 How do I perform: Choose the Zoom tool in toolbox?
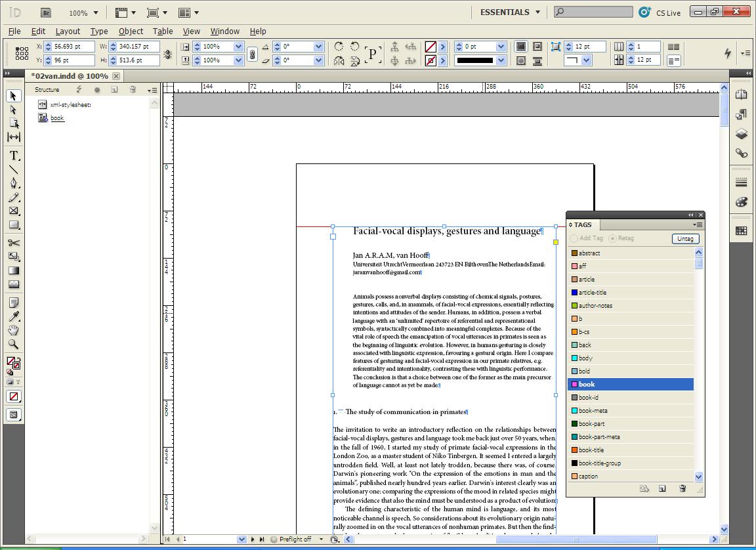point(14,344)
